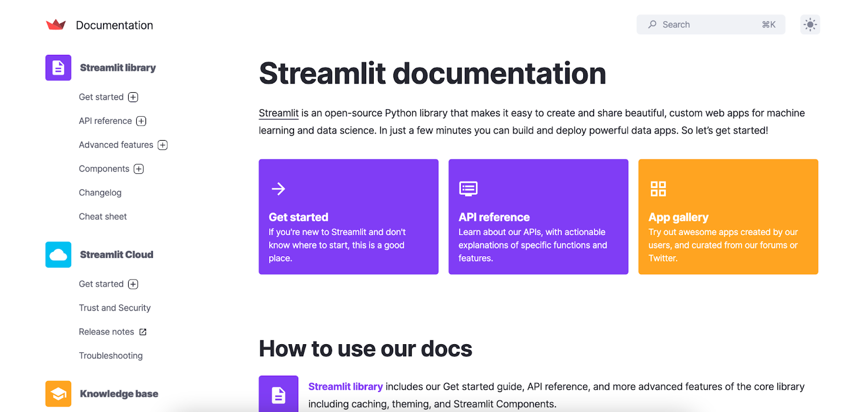Viewport: 868px width, 412px height.
Task: Focus the Search input field
Action: point(711,24)
